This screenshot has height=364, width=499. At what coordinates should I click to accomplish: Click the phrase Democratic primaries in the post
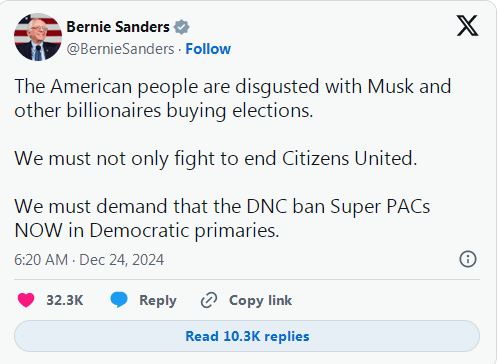[x=184, y=230]
